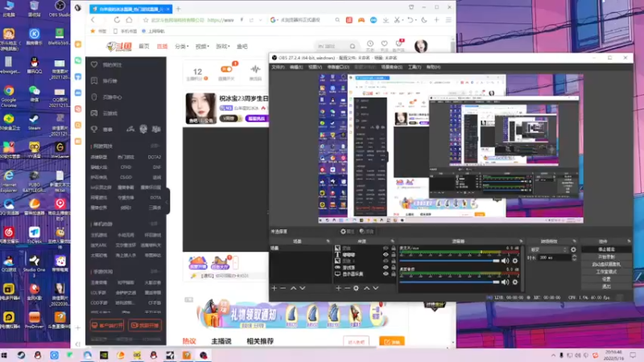
Task: Click OBS start recording button
Action: click(x=606, y=257)
